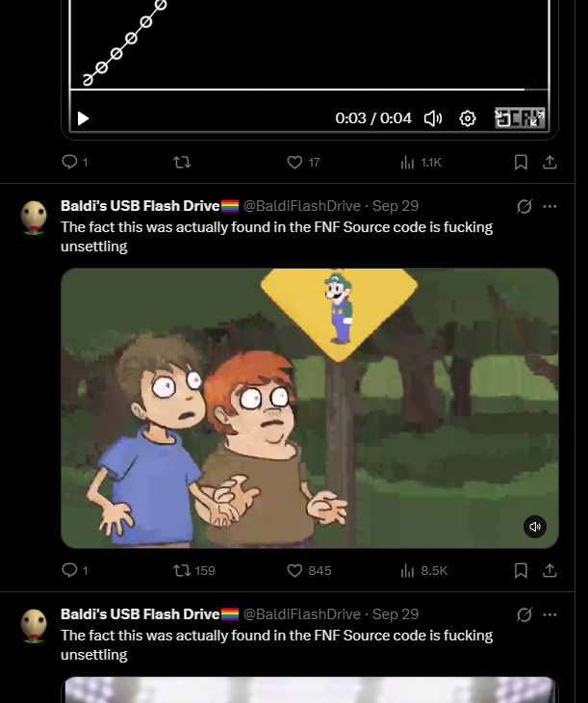Bookmark the top tweet
This screenshot has height=703, width=588.
521,162
